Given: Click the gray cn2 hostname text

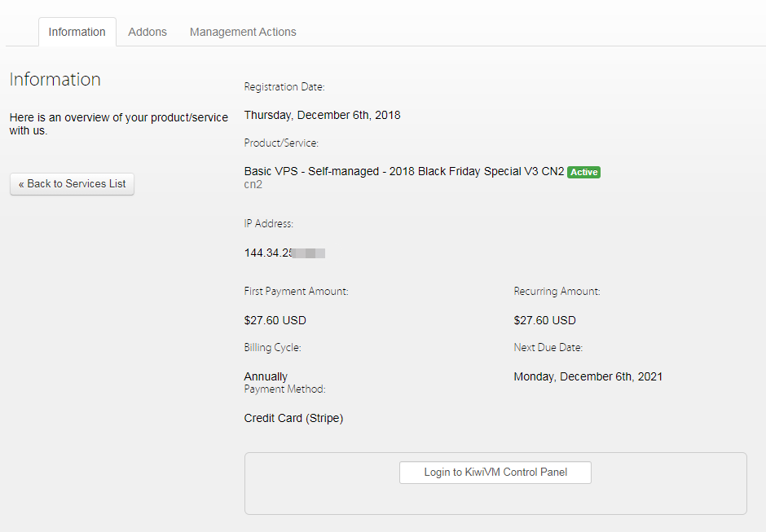Looking at the screenshot, I should [253, 185].
